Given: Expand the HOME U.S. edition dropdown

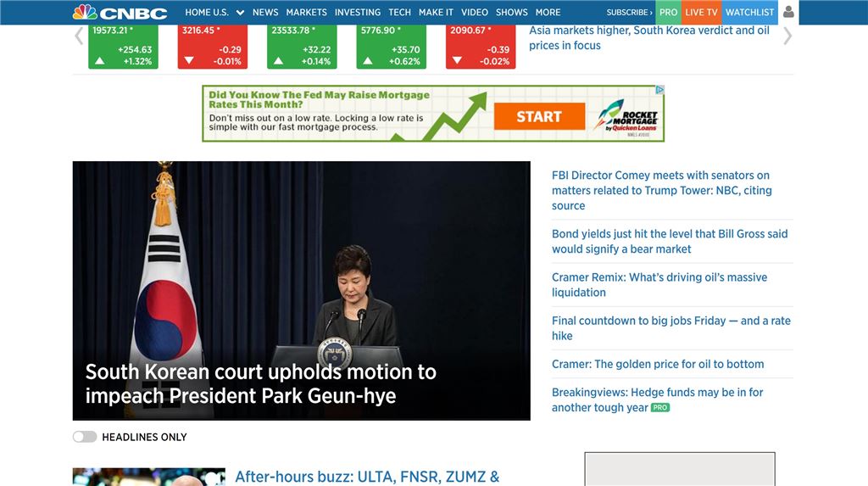Looking at the screenshot, I should 240,13.
